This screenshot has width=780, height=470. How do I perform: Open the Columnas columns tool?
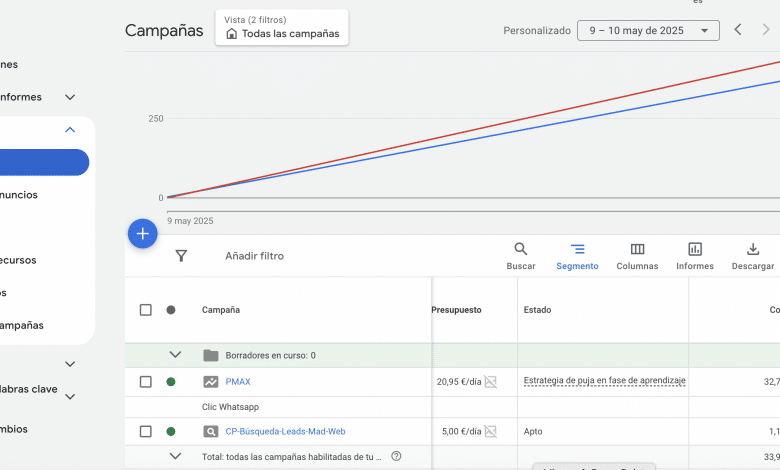[x=637, y=256]
